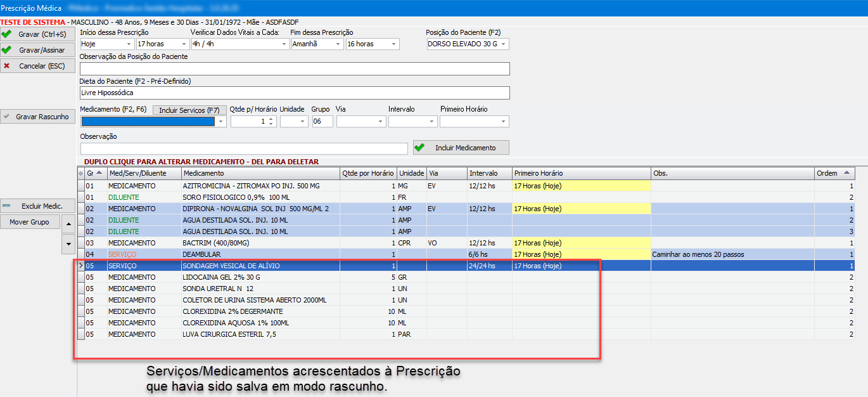Open the Medicamento combo box list
Image resolution: width=868 pixels, height=397 pixels.
click(220, 121)
